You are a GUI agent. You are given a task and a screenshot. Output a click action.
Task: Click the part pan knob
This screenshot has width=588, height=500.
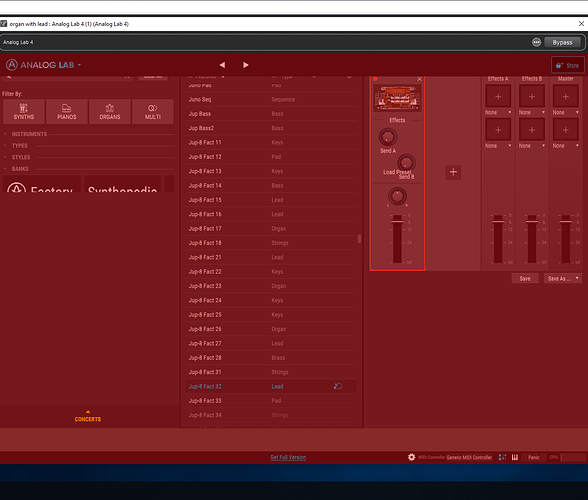397,196
